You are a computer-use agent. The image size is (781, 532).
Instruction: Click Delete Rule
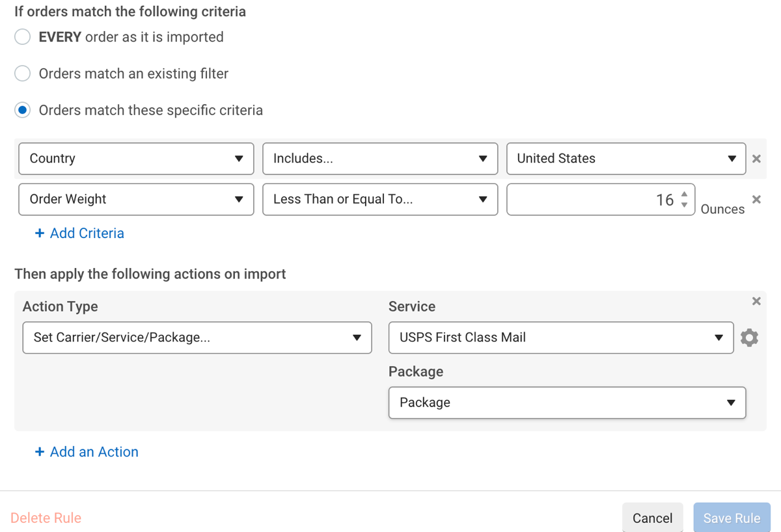[46, 518]
